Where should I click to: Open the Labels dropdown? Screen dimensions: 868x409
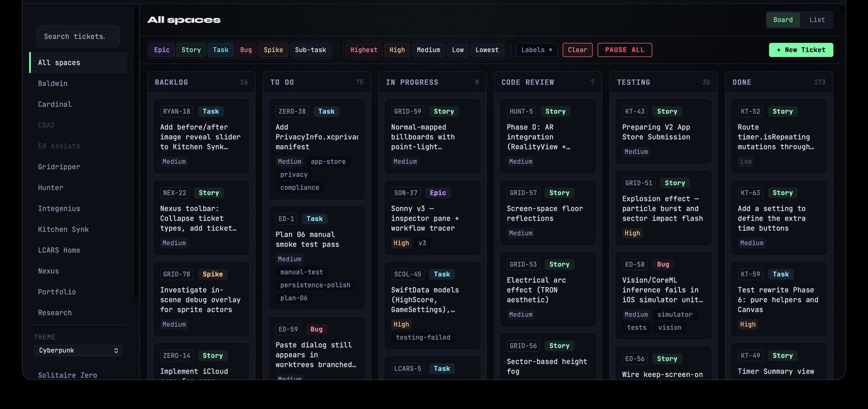(x=537, y=50)
